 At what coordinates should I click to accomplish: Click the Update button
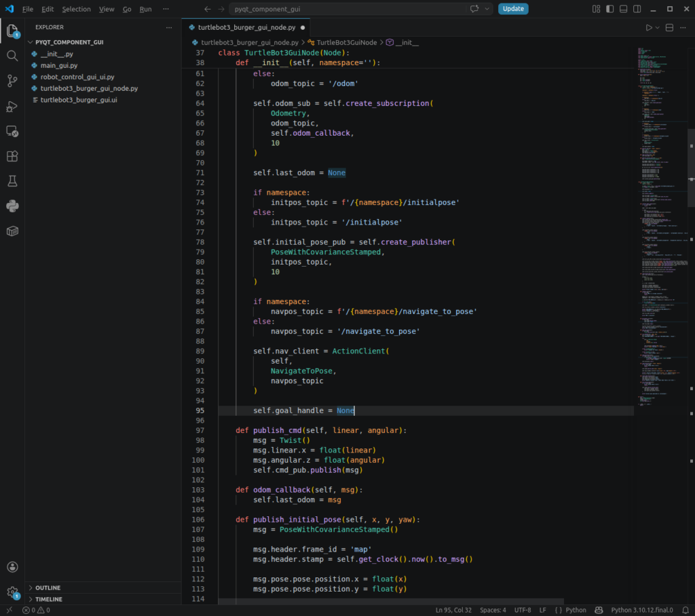point(513,9)
